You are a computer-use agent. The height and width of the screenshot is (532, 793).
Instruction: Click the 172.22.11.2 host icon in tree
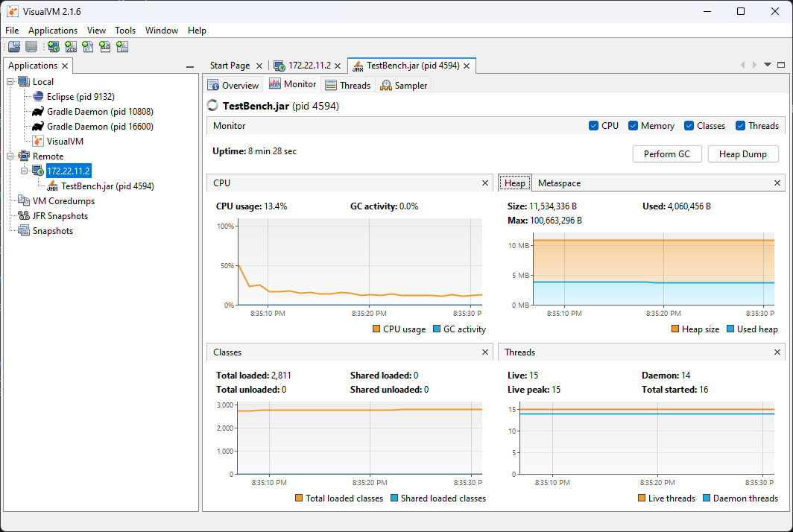38,171
